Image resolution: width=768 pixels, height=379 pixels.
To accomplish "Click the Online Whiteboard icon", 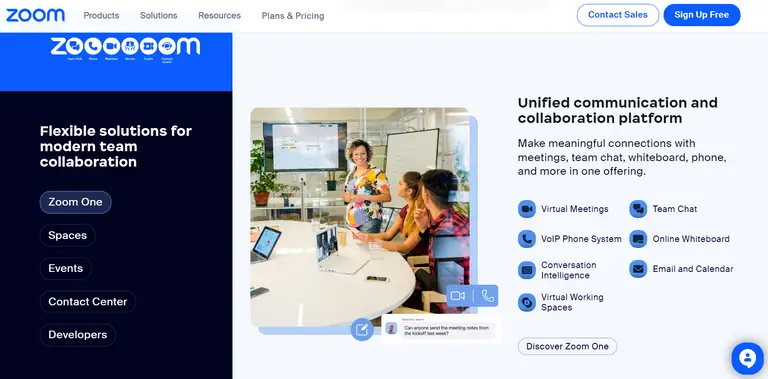I will pyautogui.click(x=638, y=239).
